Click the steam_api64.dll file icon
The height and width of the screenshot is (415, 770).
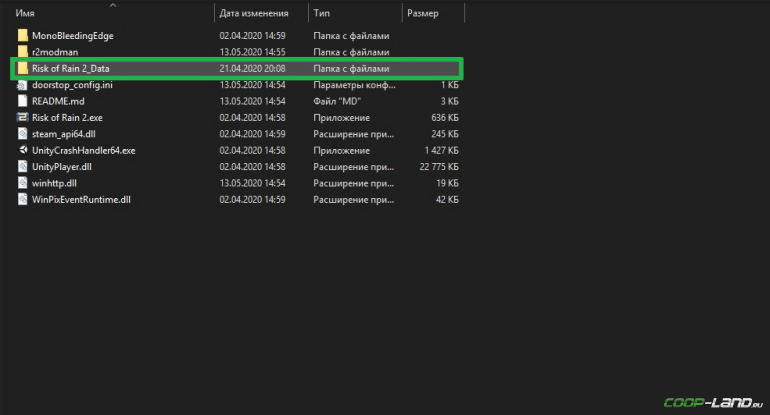tap(23, 133)
